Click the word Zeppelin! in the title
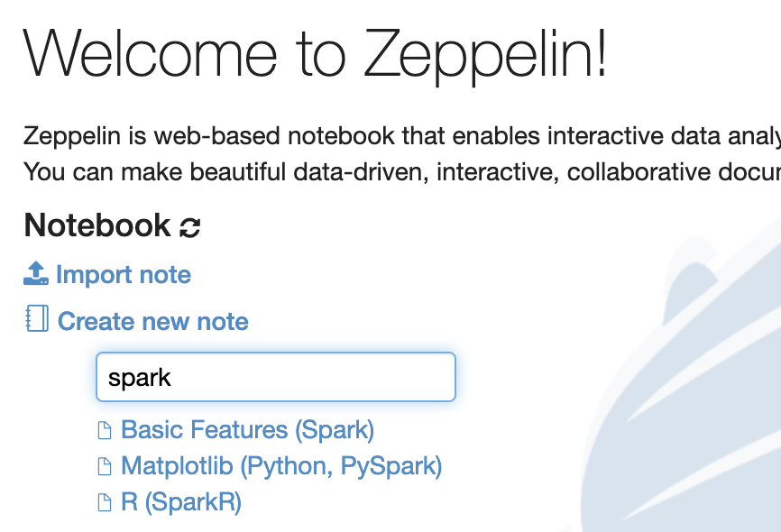The height and width of the screenshot is (532, 781). pos(485,56)
